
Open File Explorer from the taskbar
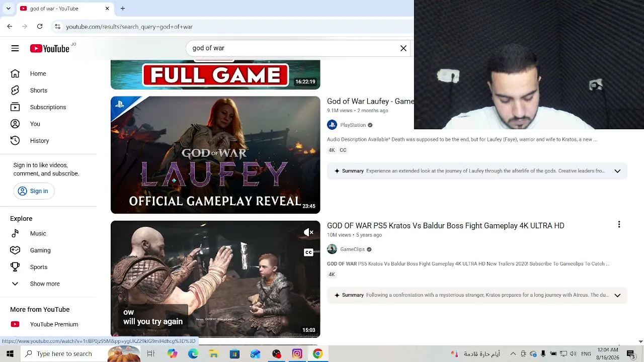tap(214, 354)
